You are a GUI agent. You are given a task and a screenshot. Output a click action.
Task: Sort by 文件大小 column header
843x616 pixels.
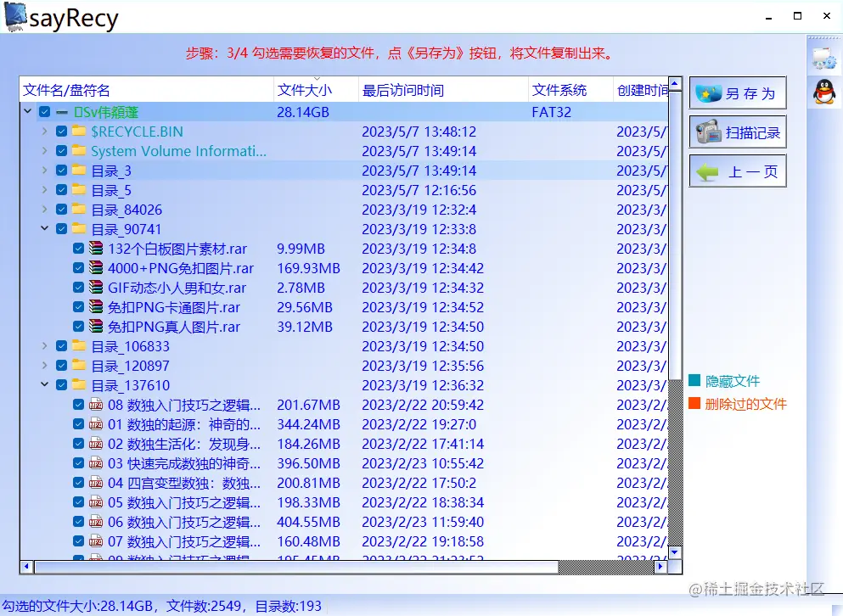pos(316,90)
